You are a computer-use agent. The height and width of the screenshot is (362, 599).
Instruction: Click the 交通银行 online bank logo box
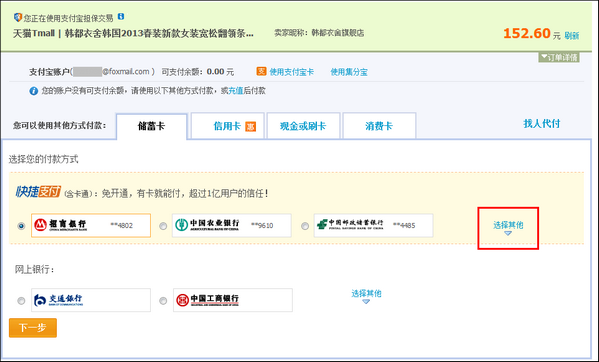(91, 300)
